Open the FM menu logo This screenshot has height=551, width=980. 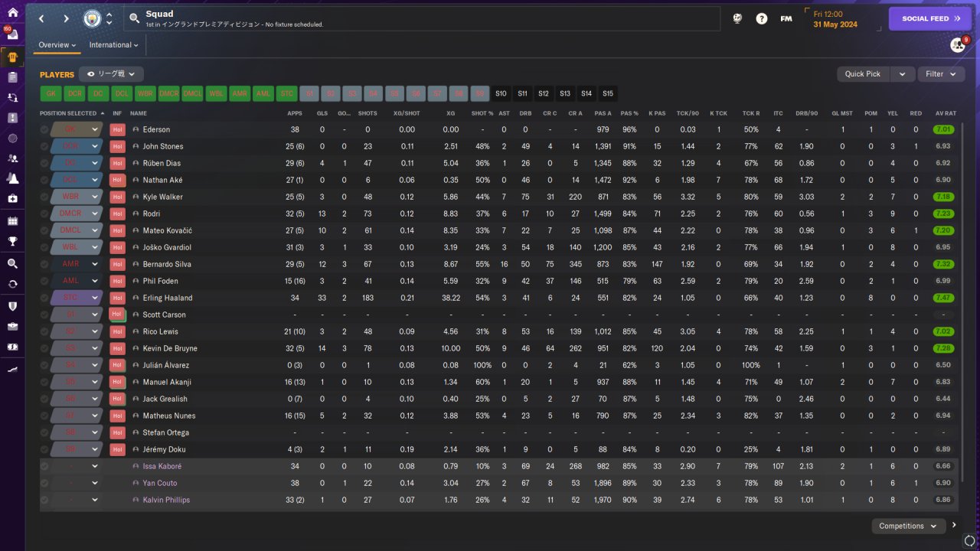tap(786, 18)
